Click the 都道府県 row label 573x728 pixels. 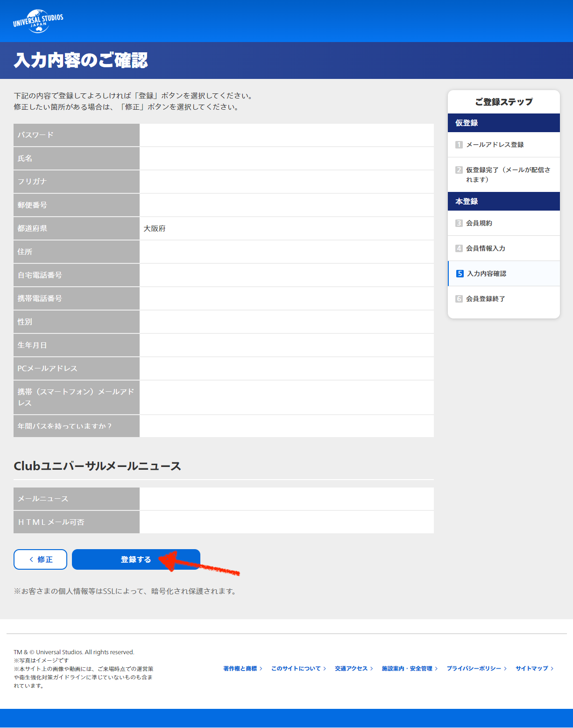click(77, 228)
